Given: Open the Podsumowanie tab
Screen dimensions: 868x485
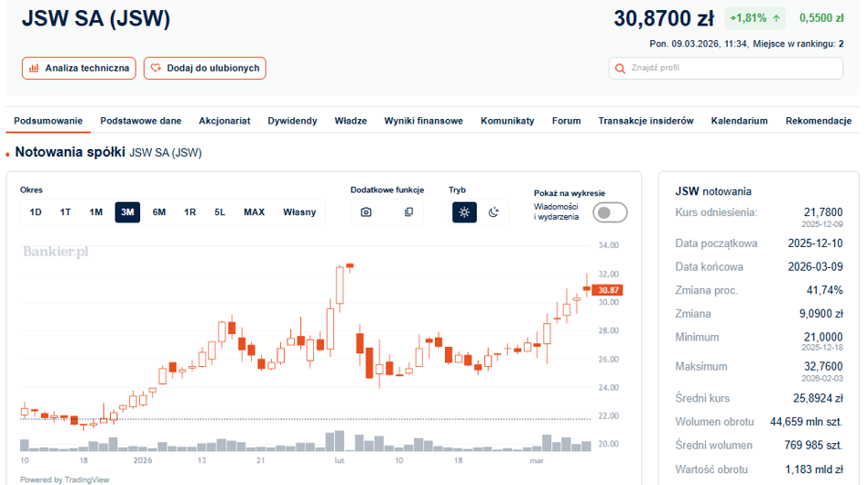Looking at the screenshot, I should (x=49, y=121).
